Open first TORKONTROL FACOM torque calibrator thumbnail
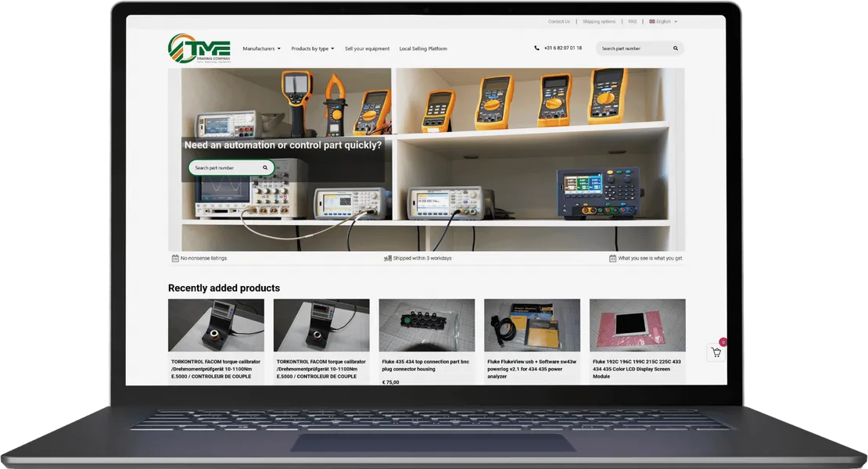The height and width of the screenshot is (469, 868). 216,325
